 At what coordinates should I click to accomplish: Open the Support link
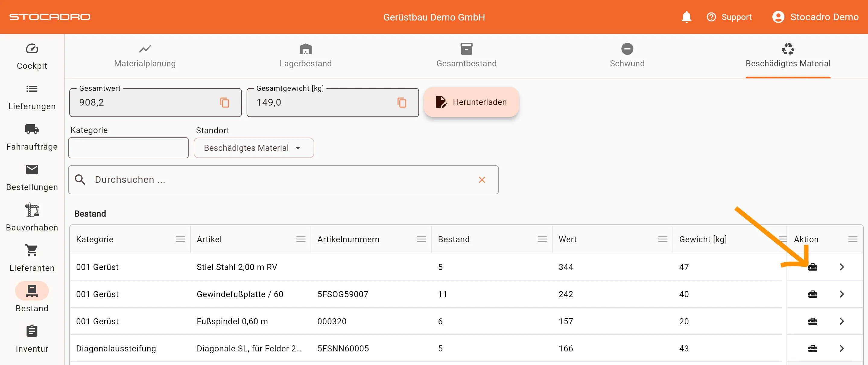(x=729, y=17)
